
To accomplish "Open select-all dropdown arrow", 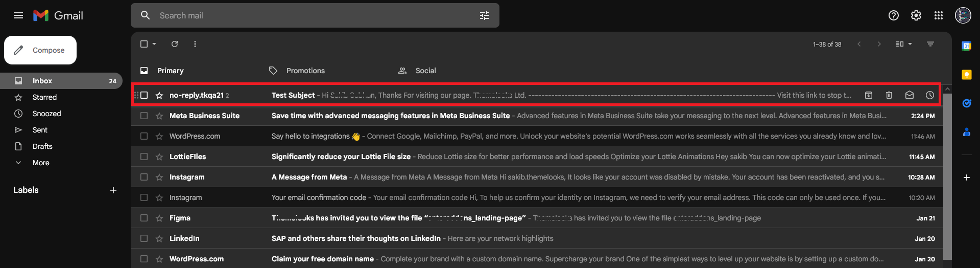I will pos(154,44).
